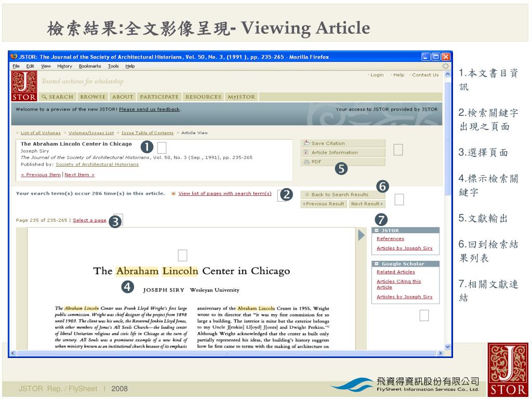The width and height of the screenshot is (532, 399).
Task: Click 'Select a page' link
Action: (x=89, y=220)
